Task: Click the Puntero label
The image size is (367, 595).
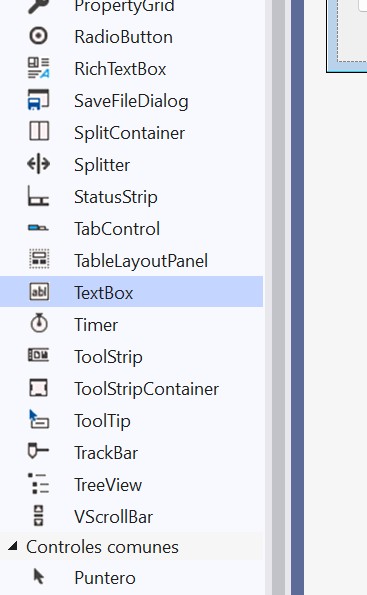Action: click(x=105, y=578)
